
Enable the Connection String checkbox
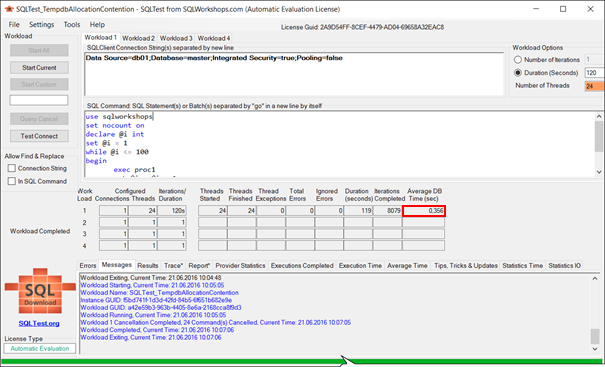coord(12,168)
